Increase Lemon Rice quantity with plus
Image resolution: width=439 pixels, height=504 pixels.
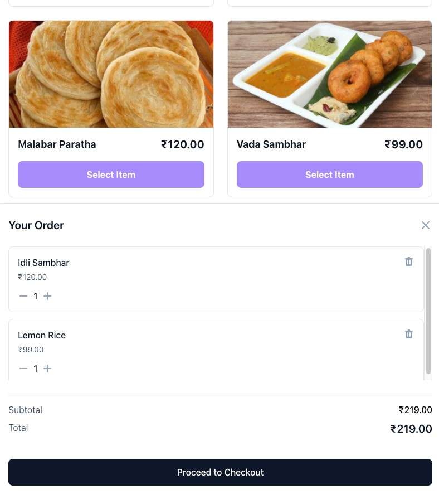47,369
